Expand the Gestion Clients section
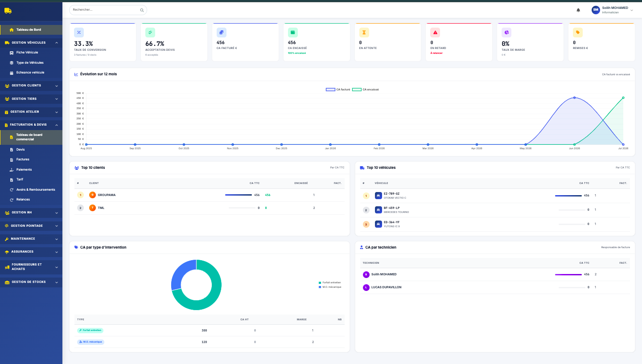The width and height of the screenshot is (642, 364). [x=31, y=86]
